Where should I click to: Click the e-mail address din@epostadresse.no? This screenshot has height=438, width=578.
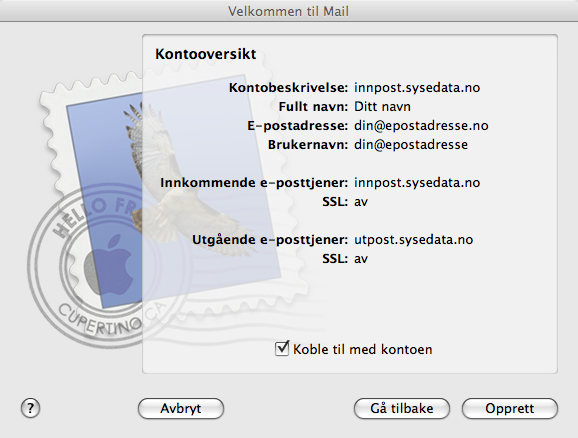click(x=421, y=126)
